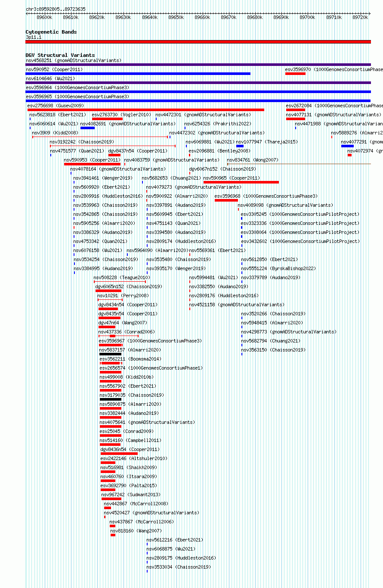The height and width of the screenshot is (588, 383).
Task: Open variant nsv442867 (McCarroll2008)
Action: tap(136, 504)
